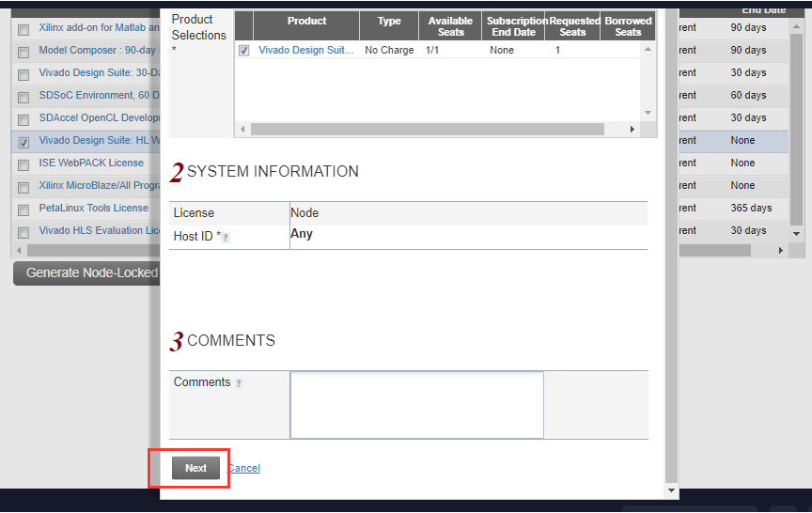Click the Cancel link
812x513 pixels.
coord(244,468)
